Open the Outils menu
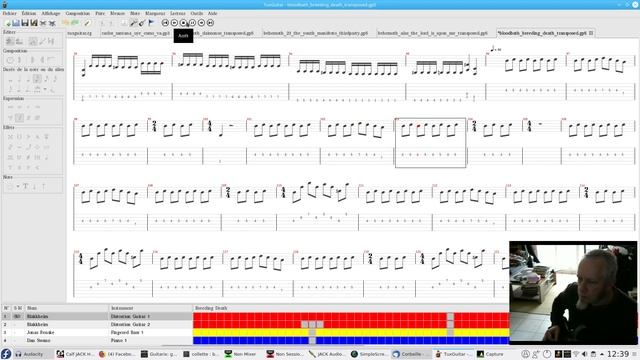 pos(197,13)
